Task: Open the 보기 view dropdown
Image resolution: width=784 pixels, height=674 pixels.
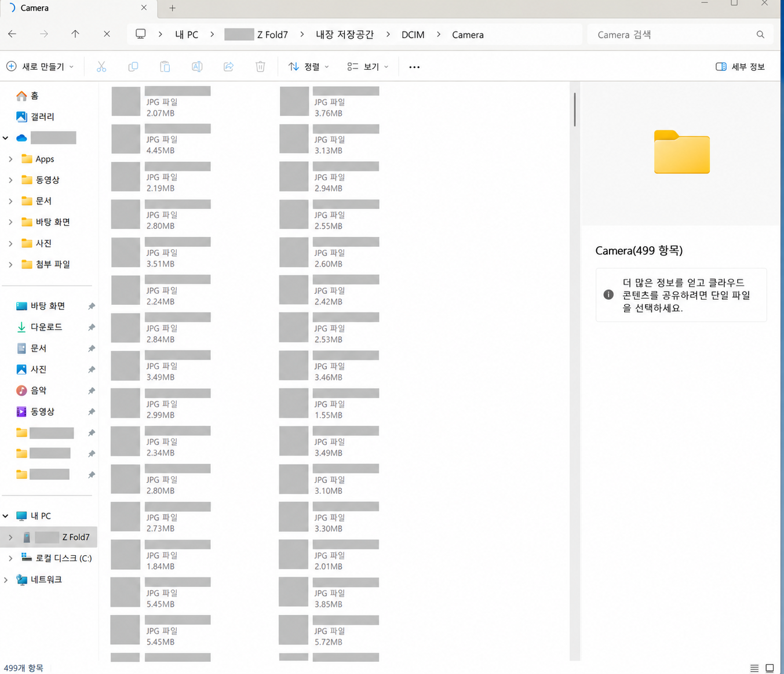Action: tap(368, 67)
